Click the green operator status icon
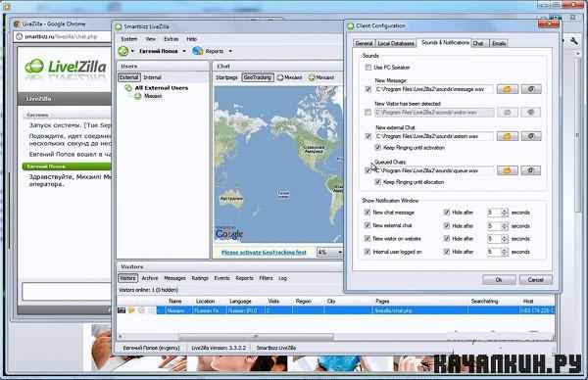The height and width of the screenshot is (380, 588). coord(123,51)
